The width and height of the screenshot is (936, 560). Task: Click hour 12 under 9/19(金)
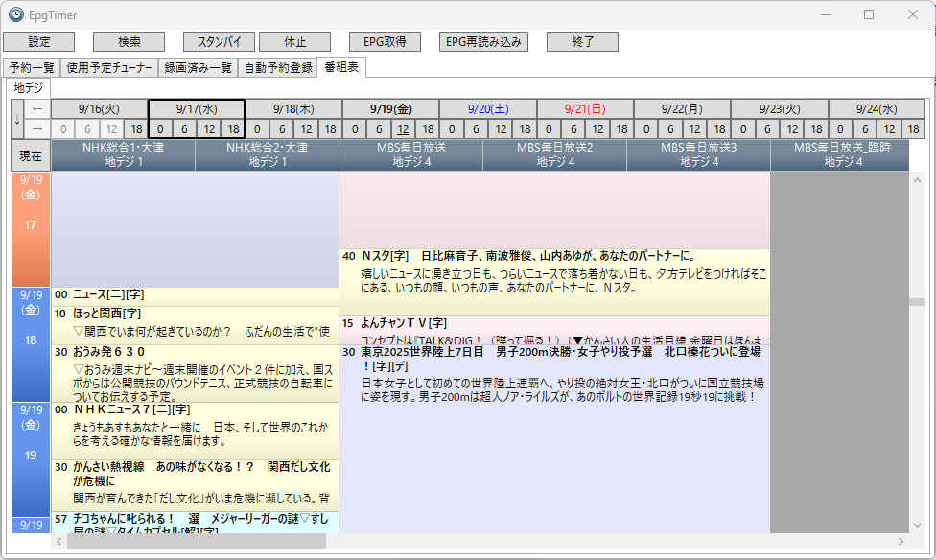point(403,128)
